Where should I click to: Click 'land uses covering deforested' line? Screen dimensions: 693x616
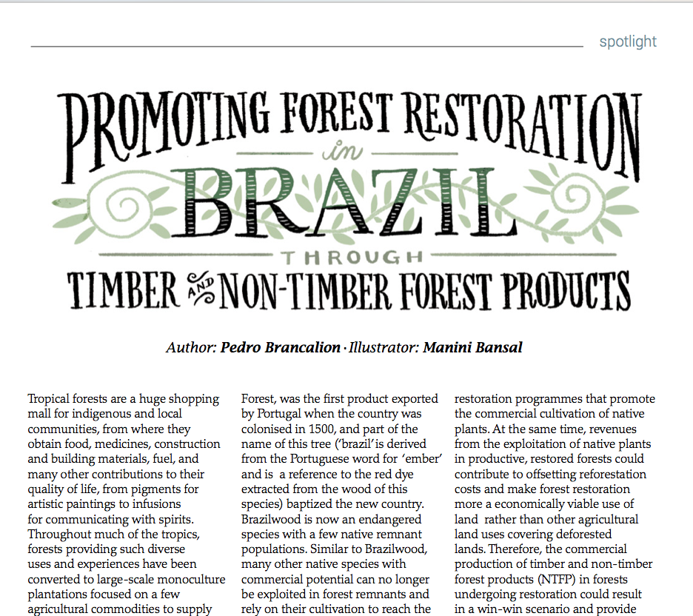[533, 534]
